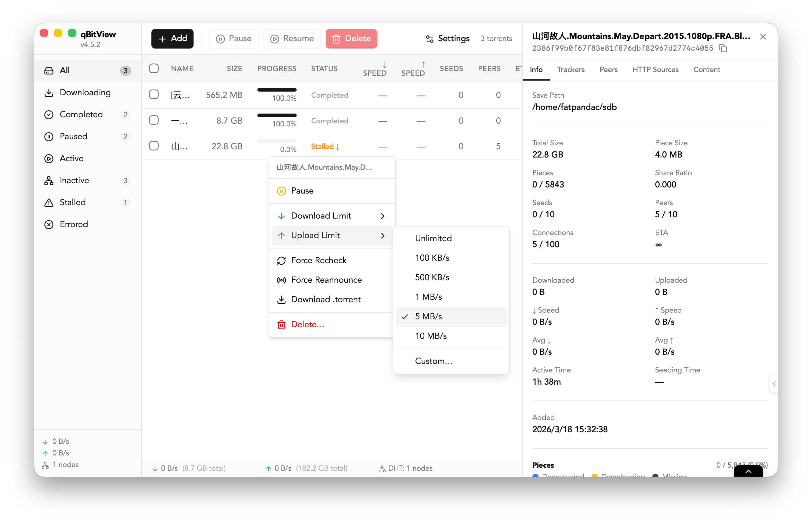The image size is (812, 522).
Task: Set upload limit to 1 MB/s
Action: click(x=451, y=297)
